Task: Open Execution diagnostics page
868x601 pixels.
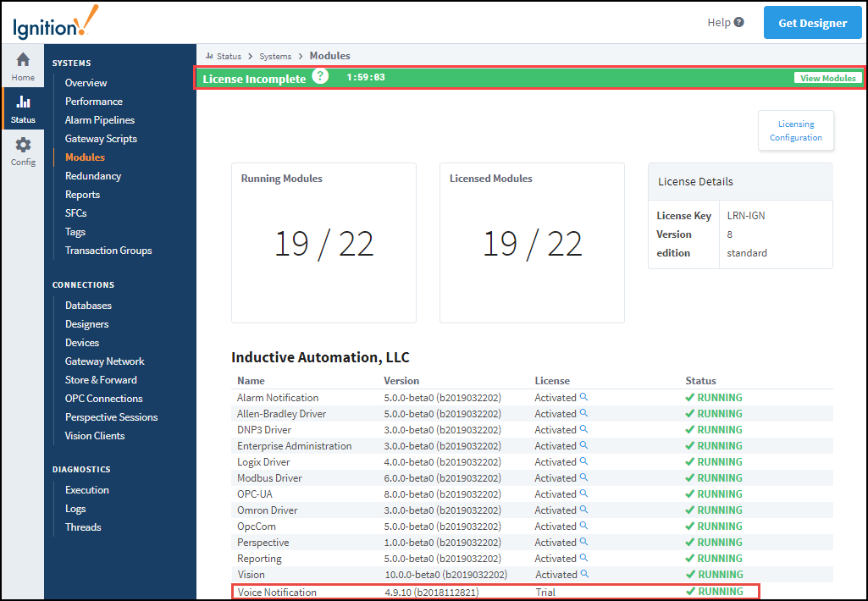Action: tap(87, 490)
